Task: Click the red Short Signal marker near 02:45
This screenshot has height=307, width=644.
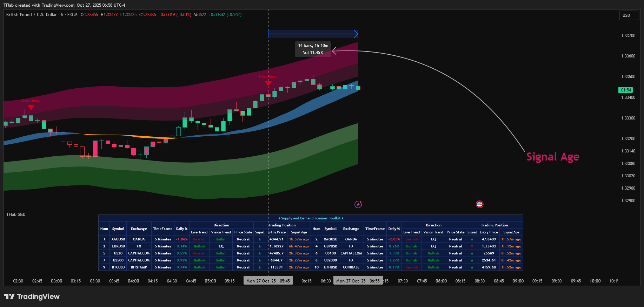Action: [31, 107]
